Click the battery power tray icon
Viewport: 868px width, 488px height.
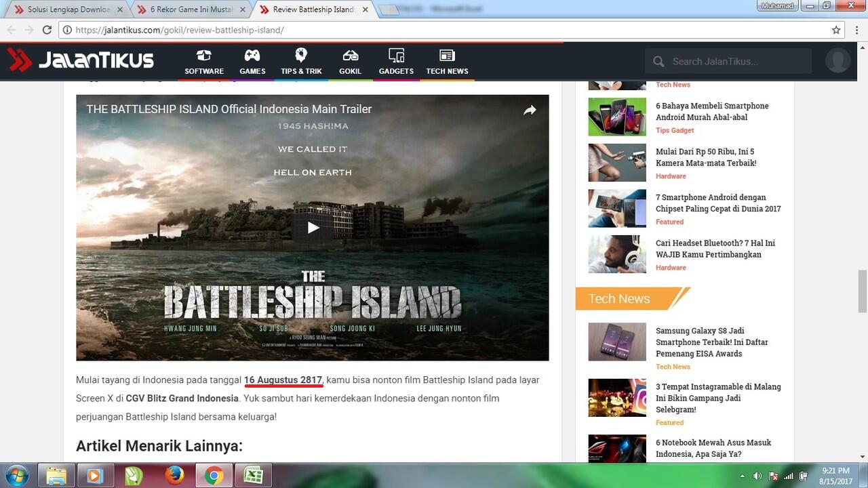(804, 476)
